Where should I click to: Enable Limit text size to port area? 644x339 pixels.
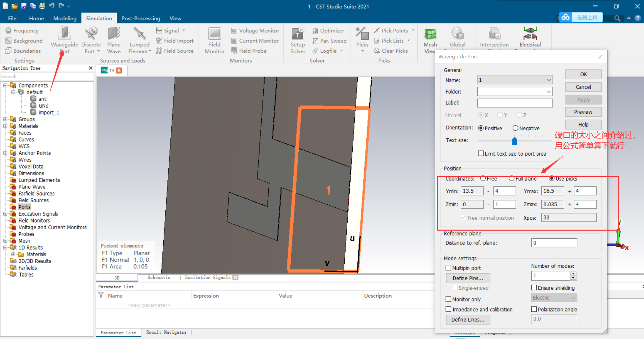click(481, 154)
